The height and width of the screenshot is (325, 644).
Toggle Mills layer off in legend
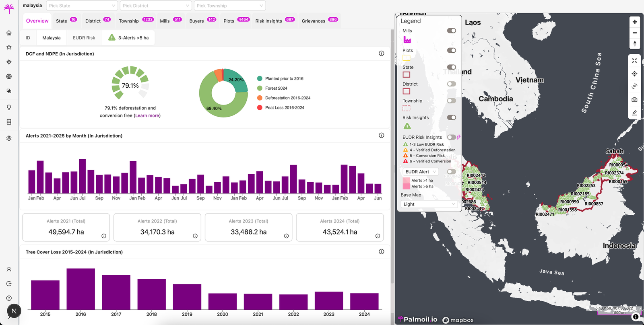452,31
